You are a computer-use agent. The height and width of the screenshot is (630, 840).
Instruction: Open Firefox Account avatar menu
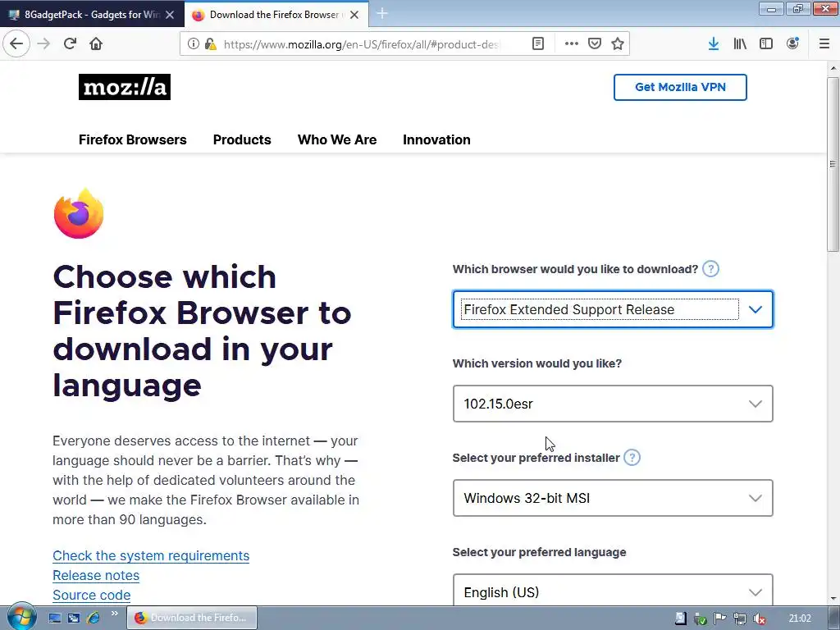(792, 44)
